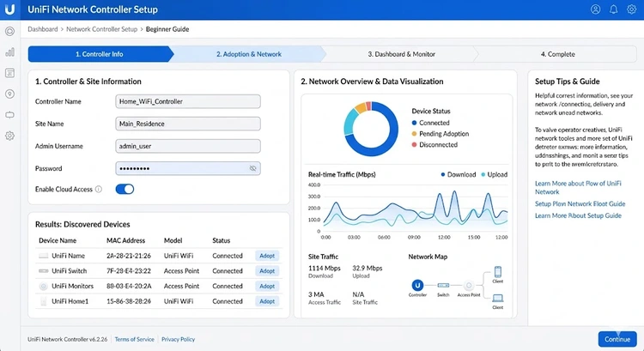
Task: Go to step 3. Dashboard & Monitor
Action: click(401, 54)
